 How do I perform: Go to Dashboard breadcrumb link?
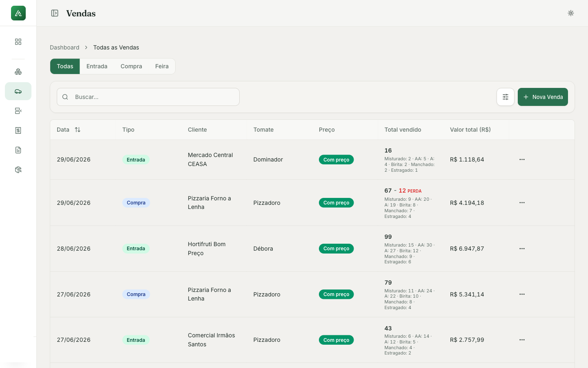pos(65,47)
